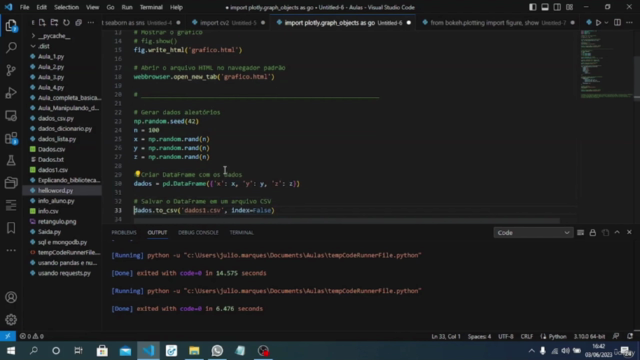Open Microsoft Store from taskbar

click(102, 351)
